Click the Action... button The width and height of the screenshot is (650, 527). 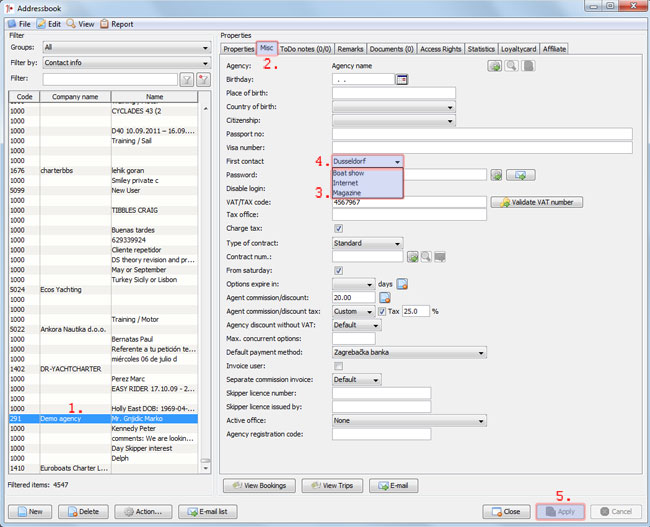click(x=143, y=512)
